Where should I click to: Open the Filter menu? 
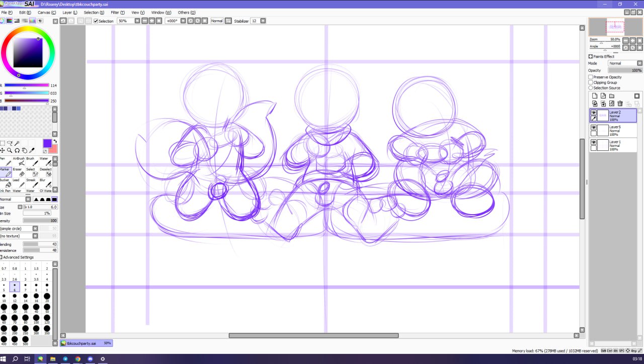(117, 12)
